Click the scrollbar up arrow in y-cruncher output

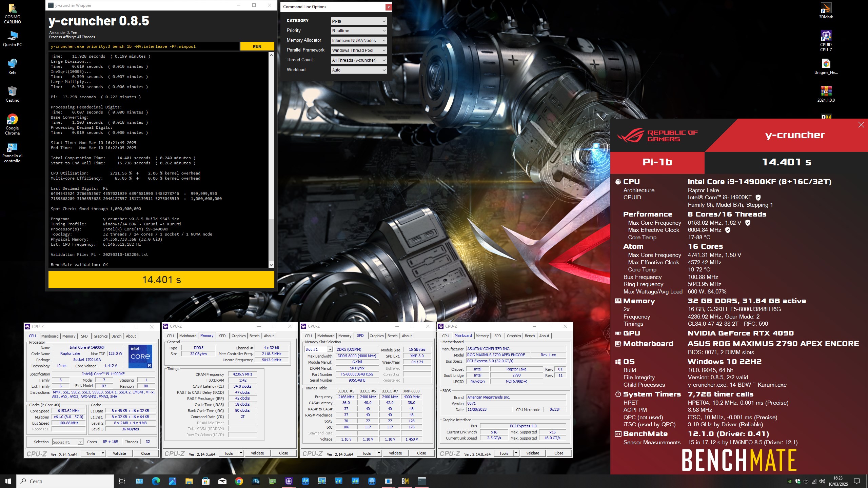pos(271,55)
